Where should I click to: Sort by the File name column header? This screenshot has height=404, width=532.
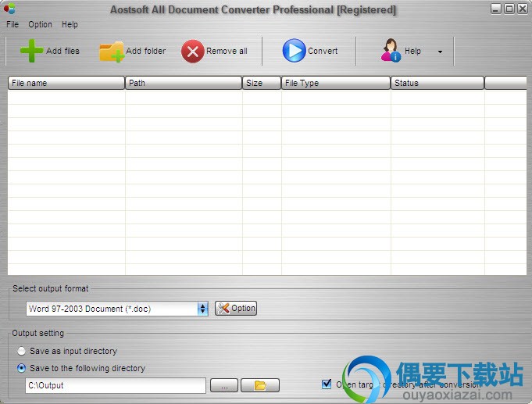pos(66,83)
